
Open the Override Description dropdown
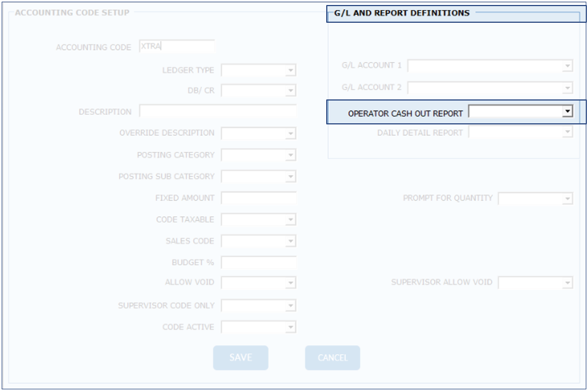coord(290,133)
